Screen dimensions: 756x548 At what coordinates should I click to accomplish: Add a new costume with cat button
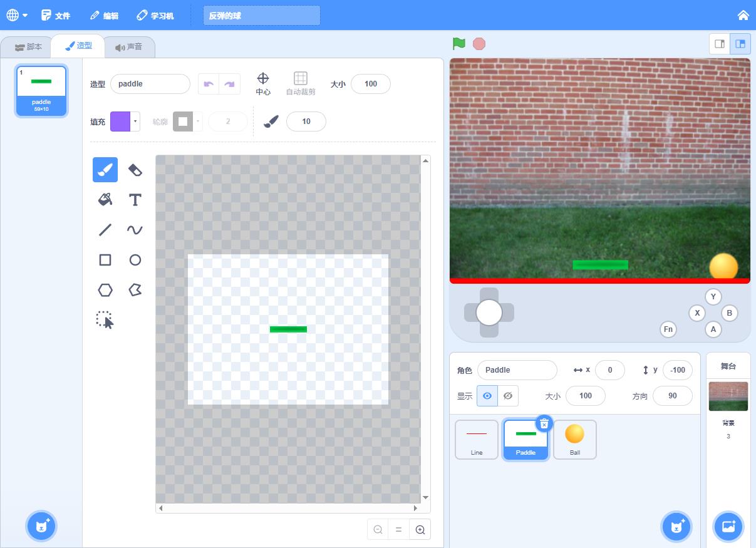click(42, 525)
